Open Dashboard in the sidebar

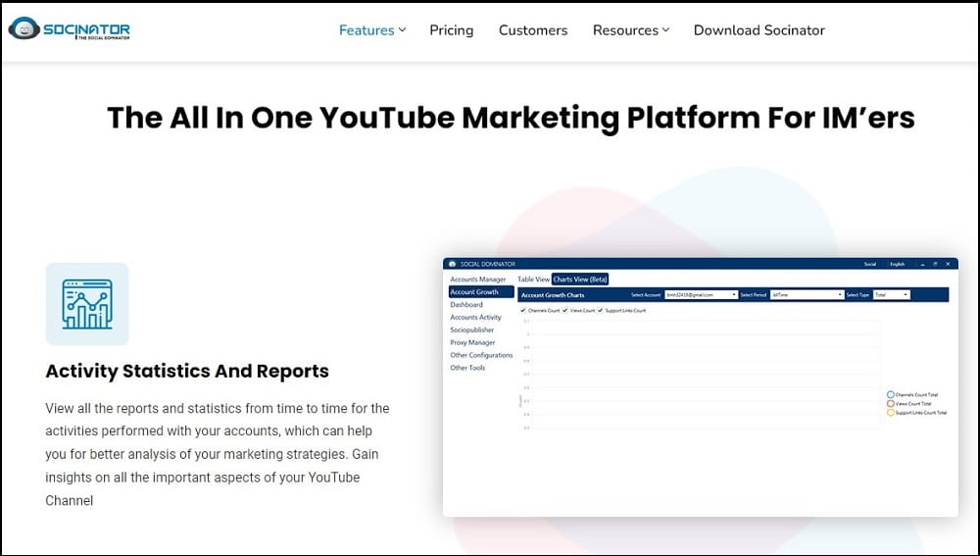click(466, 305)
